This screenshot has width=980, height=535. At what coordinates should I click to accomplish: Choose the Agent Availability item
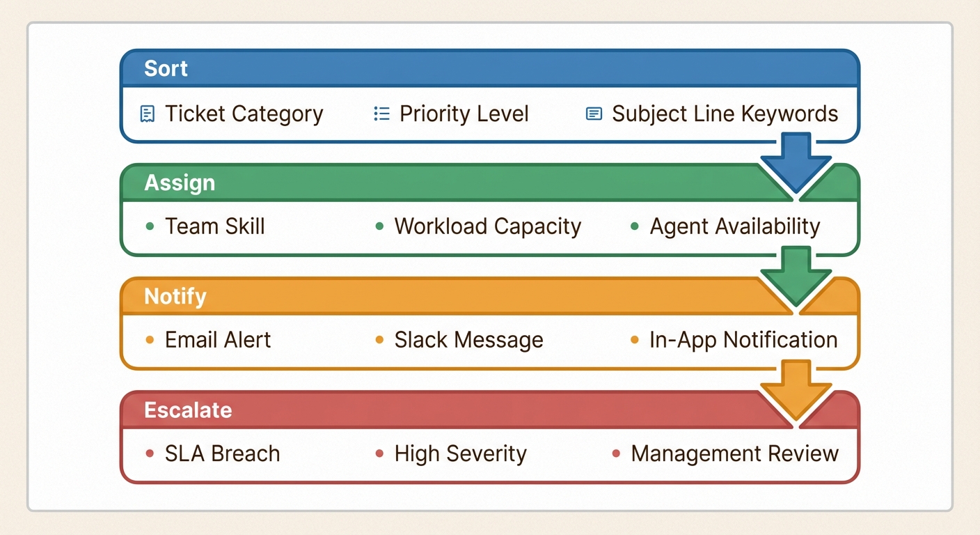coord(734,226)
